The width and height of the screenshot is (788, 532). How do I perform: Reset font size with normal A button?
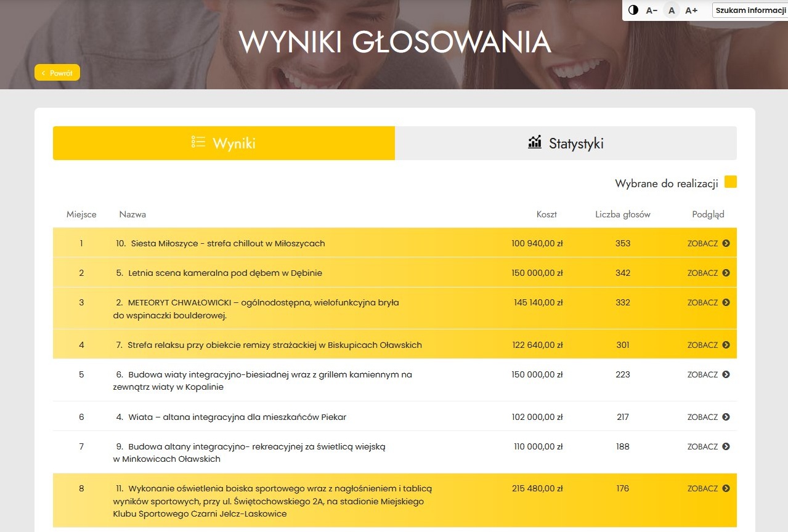click(x=672, y=10)
